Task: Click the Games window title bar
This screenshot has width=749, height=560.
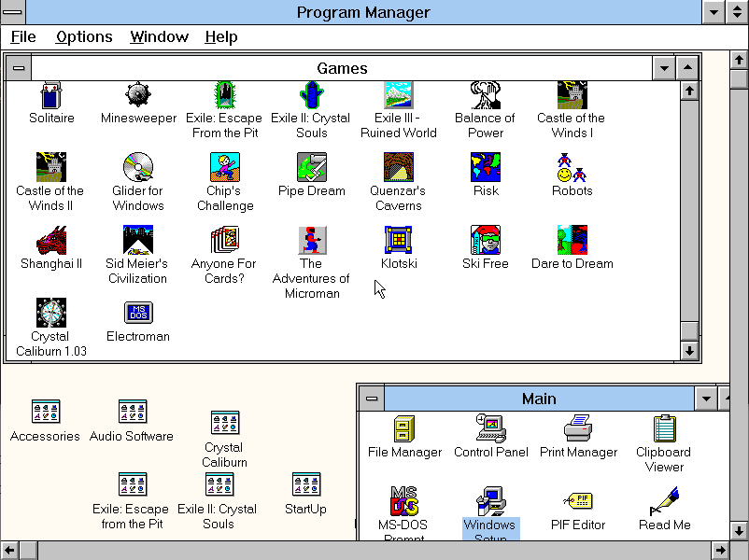Action: (x=342, y=68)
